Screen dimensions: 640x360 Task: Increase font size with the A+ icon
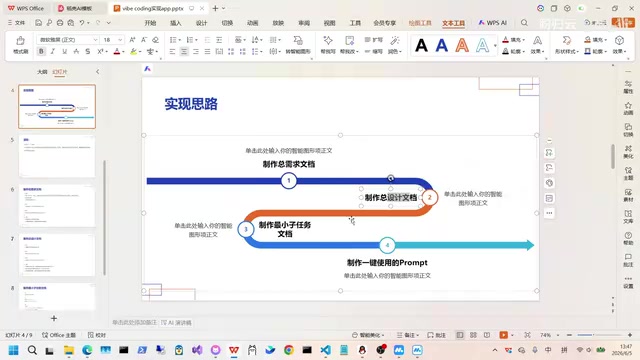point(132,40)
